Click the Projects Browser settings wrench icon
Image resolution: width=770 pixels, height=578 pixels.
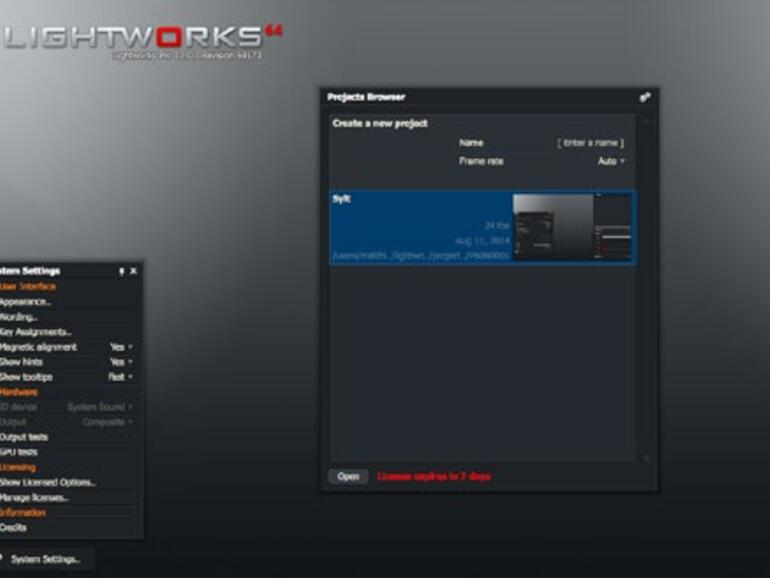click(645, 97)
